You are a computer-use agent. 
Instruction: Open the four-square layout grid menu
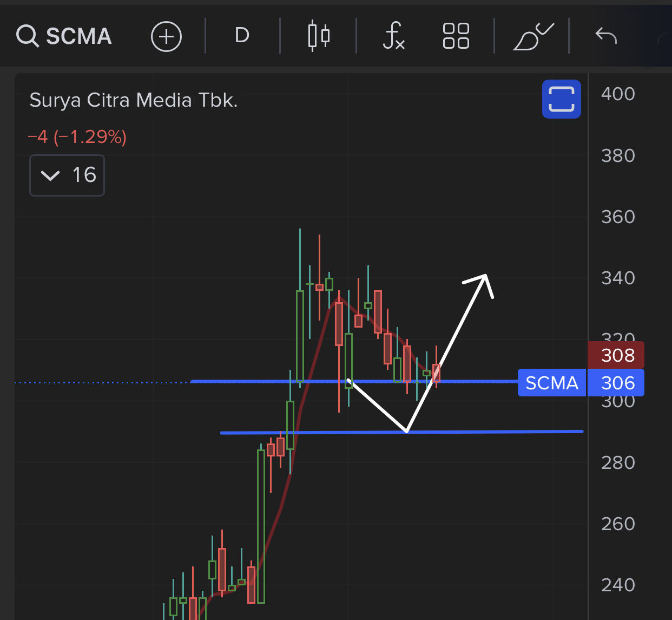pos(456,36)
